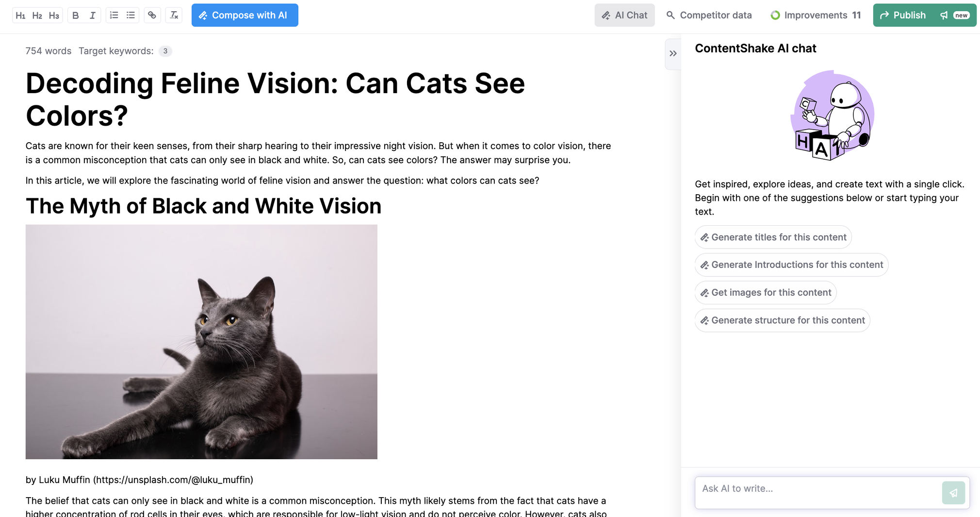Clear text formatting
Screen dimensions: 980x517
[174, 15]
